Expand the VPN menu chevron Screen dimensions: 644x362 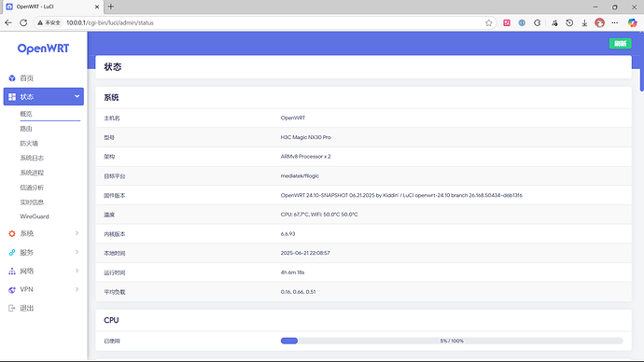tap(77, 289)
